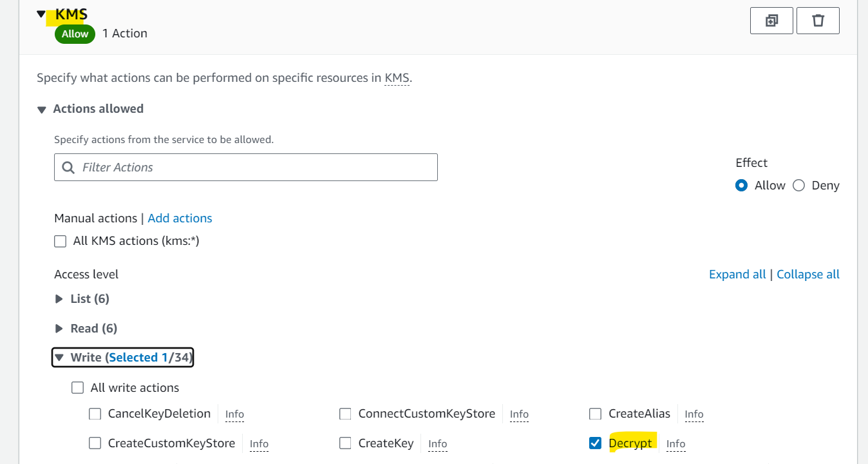Enable the CreateKey action
The image size is (868, 464).
[345, 443]
